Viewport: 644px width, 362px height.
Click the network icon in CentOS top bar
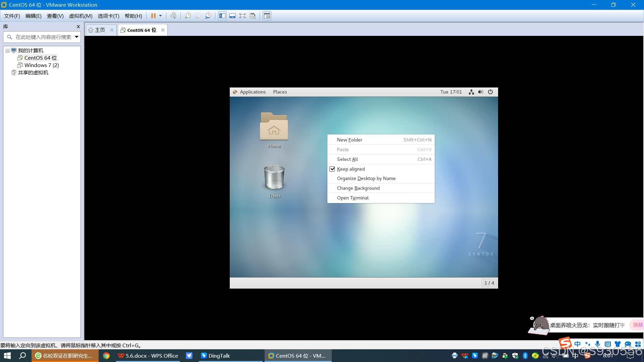(471, 92)
